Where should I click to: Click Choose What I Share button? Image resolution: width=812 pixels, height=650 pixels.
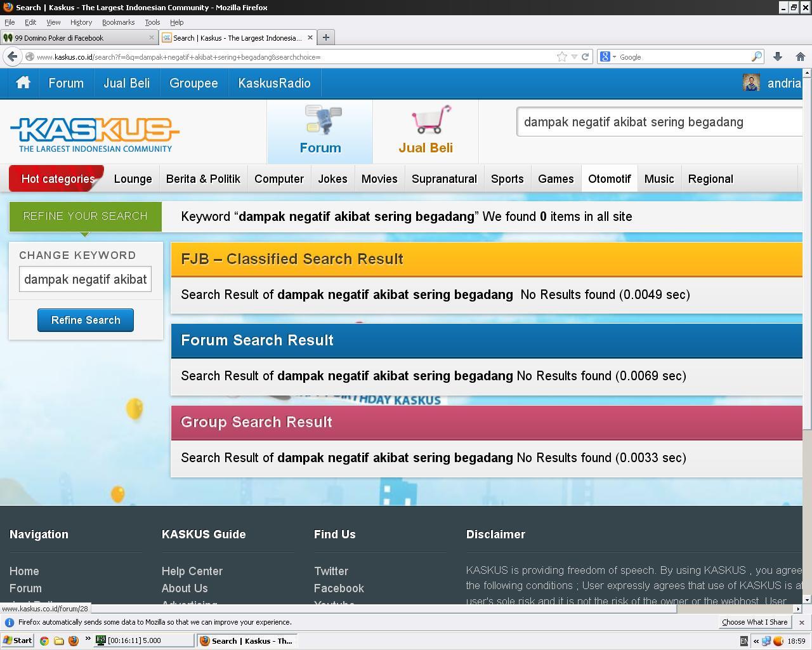[x=754, y=622]
